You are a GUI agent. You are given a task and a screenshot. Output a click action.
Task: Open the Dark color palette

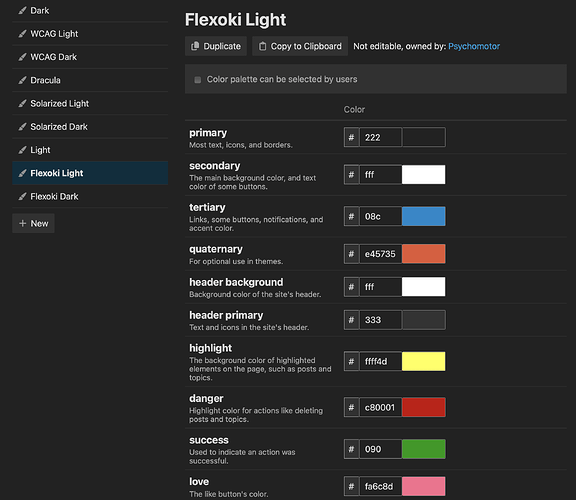click(x=90, y=11)
